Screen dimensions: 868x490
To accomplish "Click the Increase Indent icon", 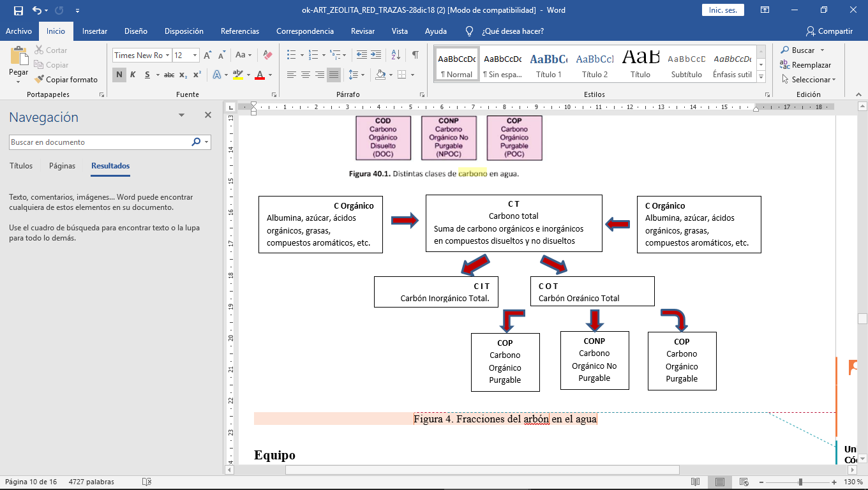I will point(377,55).
